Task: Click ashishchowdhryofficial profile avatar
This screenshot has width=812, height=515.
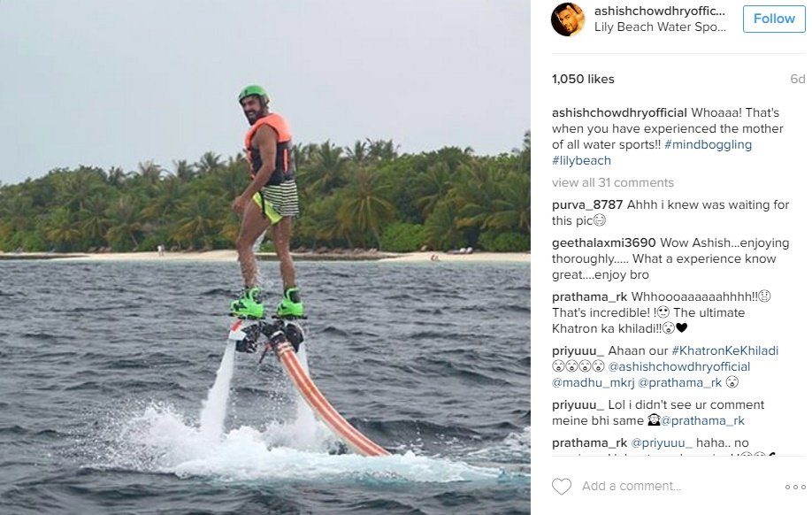Action: click(567, 19)
